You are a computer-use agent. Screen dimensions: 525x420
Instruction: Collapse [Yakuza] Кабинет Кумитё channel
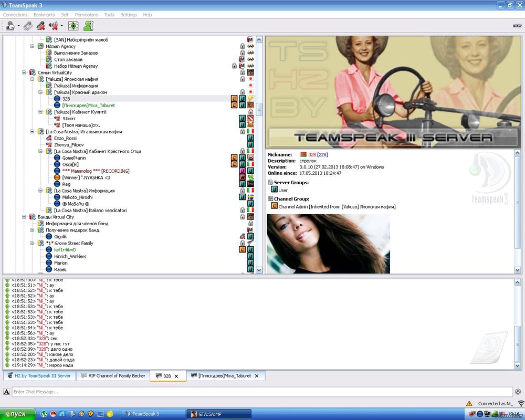tap(40, 112)
